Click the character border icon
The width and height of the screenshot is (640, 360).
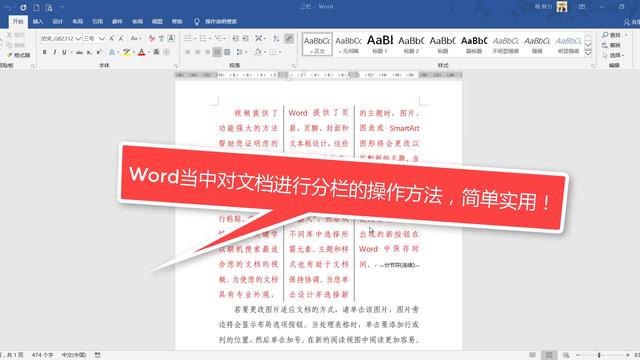171,38
